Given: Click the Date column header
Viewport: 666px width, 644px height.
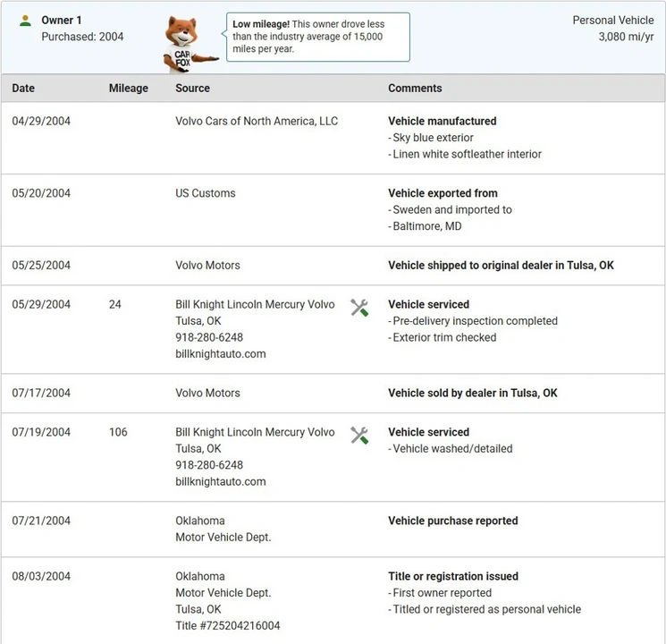Looking at the screenshot, I should tap(23, 88).
